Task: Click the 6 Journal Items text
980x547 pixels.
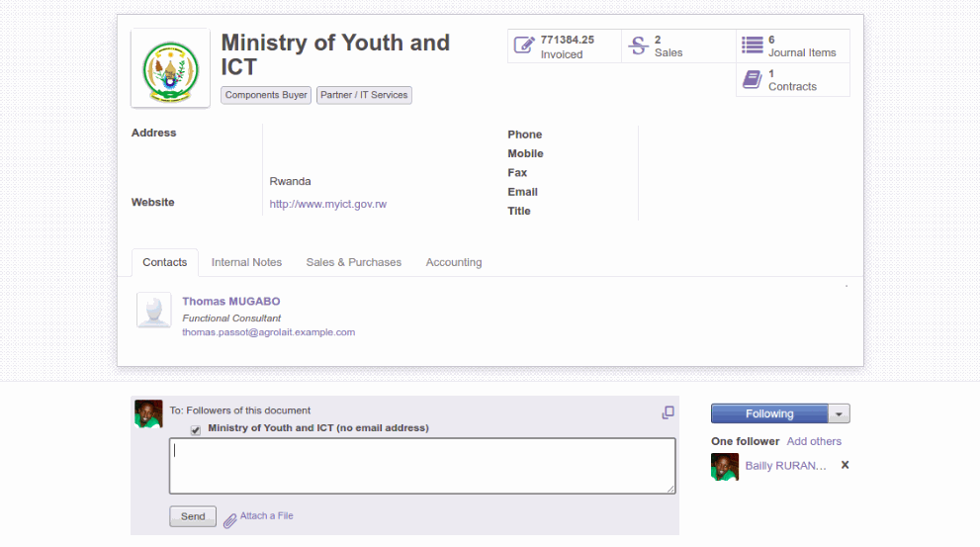Action: [802, 46]
